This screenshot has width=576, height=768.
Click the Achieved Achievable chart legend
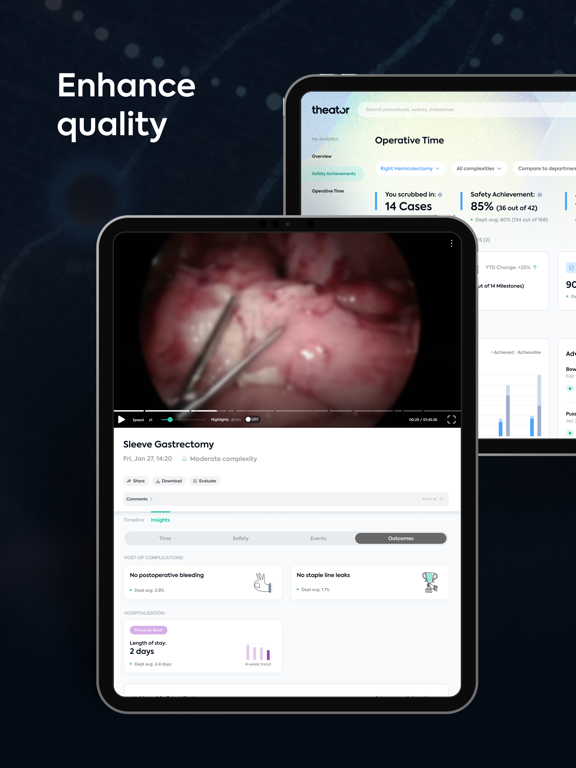(516, 352)
